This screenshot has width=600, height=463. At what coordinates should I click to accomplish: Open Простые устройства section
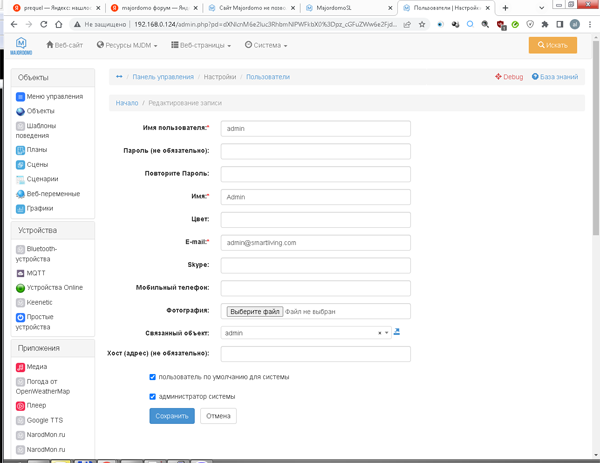41,321
